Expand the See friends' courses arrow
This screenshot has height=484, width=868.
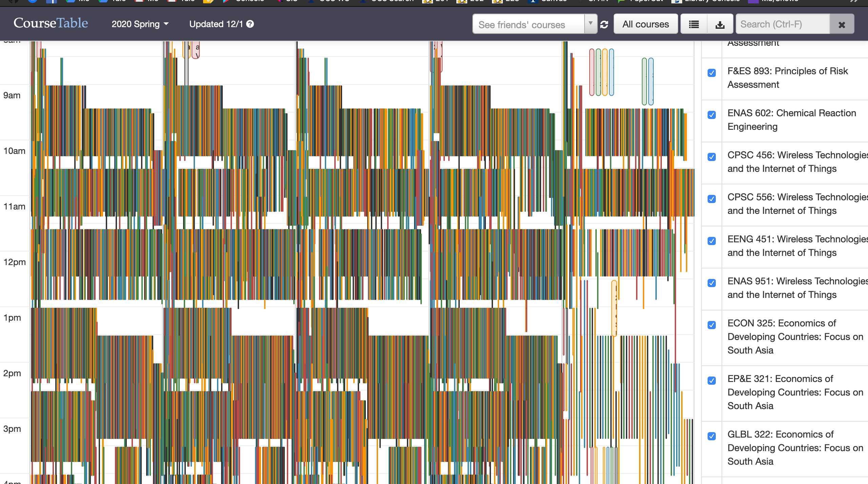click(590, 23)
